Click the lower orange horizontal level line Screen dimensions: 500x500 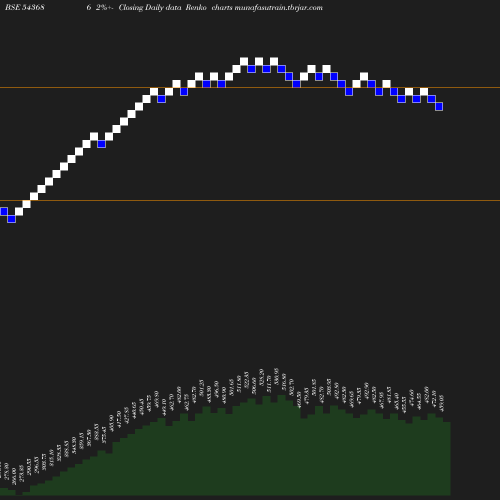pos(250,200)
